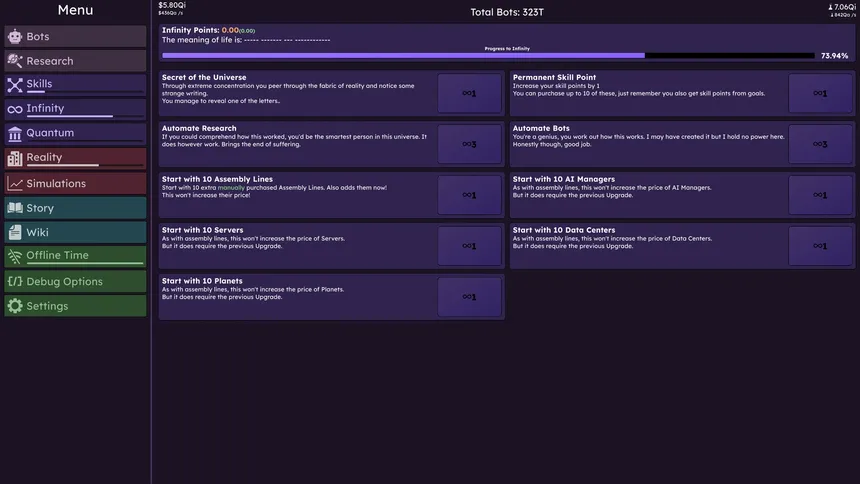Viewport: 860px width, 484px height.
Task: Purchase Start with 10 Data Centers
Action: click(820, 246)
